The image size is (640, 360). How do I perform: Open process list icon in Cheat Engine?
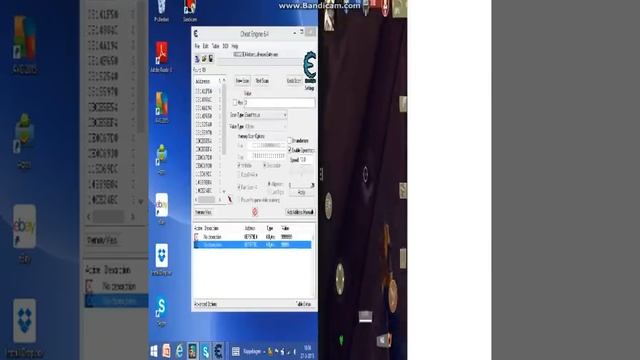tap(197, 59)
